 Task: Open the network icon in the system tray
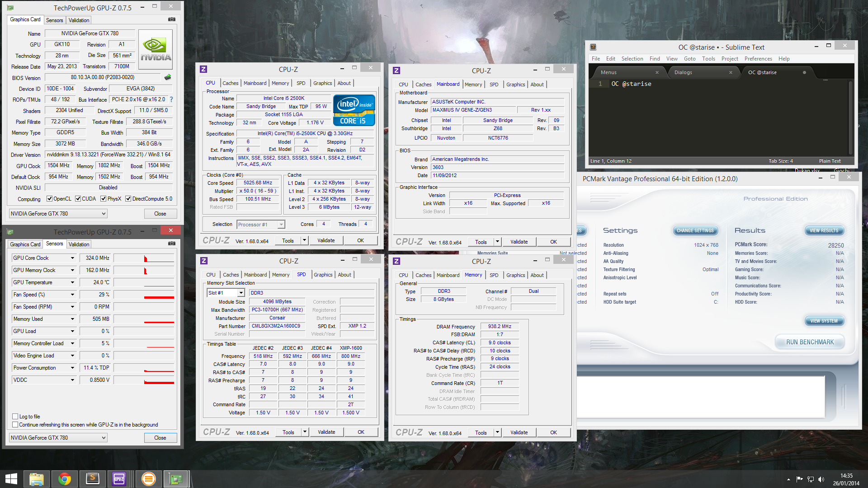810,479
